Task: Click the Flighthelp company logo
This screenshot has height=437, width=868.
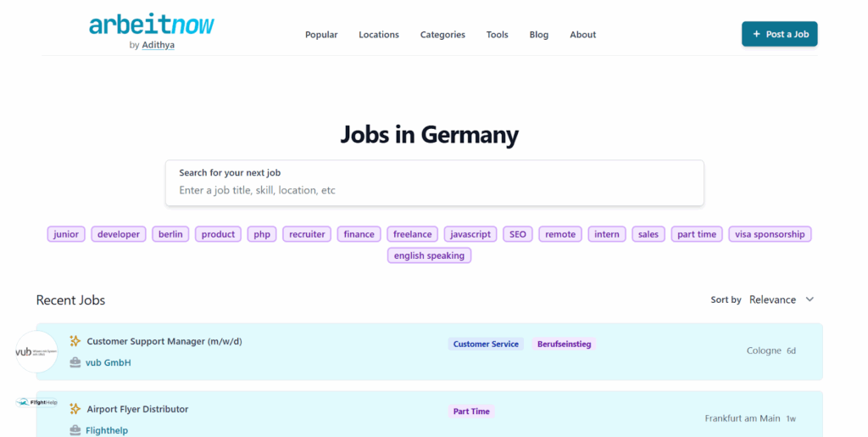Action: pyautogui.click(x=36, y=402)
